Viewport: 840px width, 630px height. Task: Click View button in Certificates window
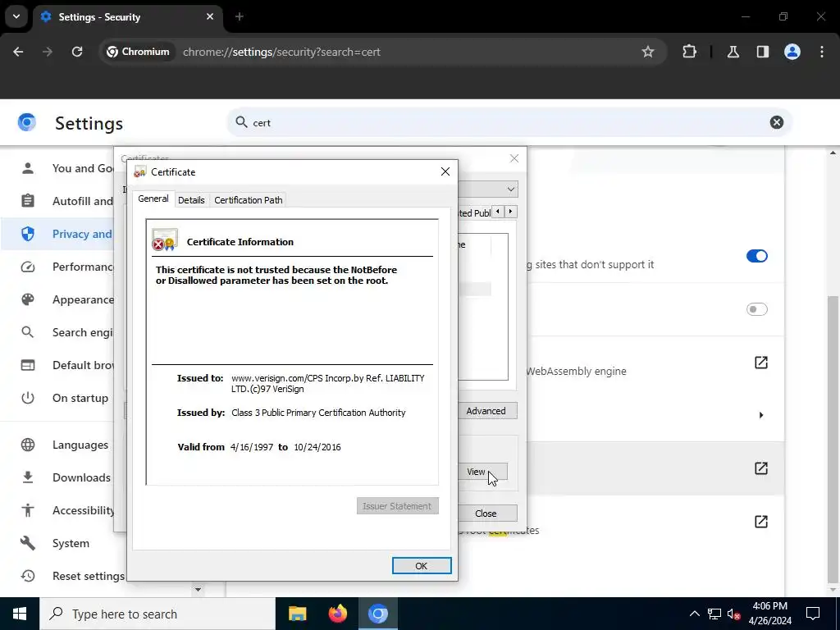point(482,472)
